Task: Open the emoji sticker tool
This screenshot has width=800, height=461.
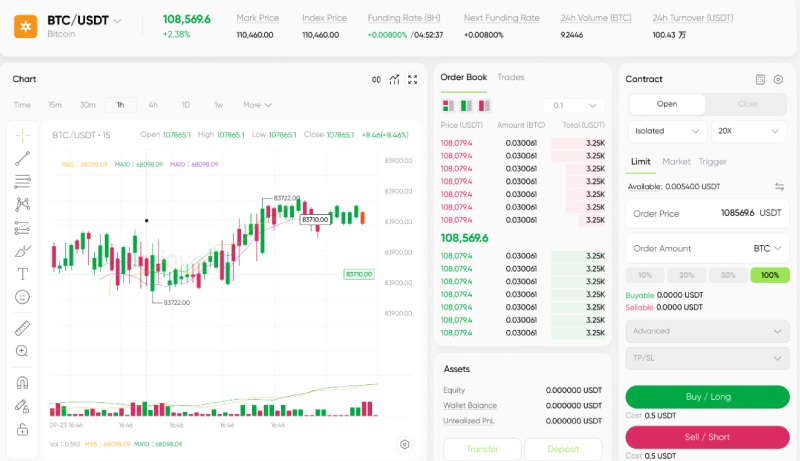Action: [22, 297]
